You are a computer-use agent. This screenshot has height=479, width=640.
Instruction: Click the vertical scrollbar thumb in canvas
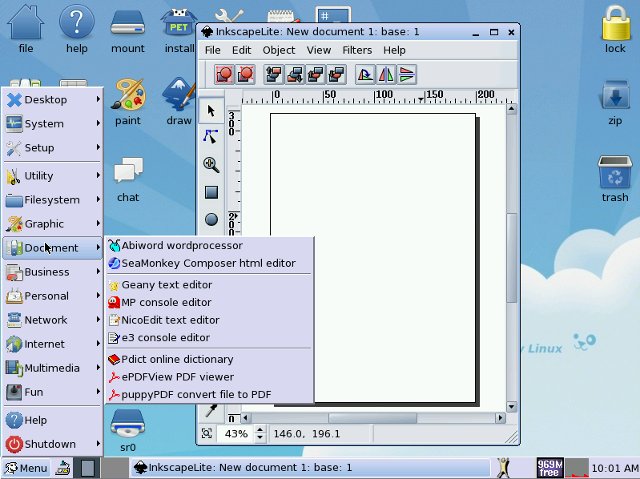511,258
